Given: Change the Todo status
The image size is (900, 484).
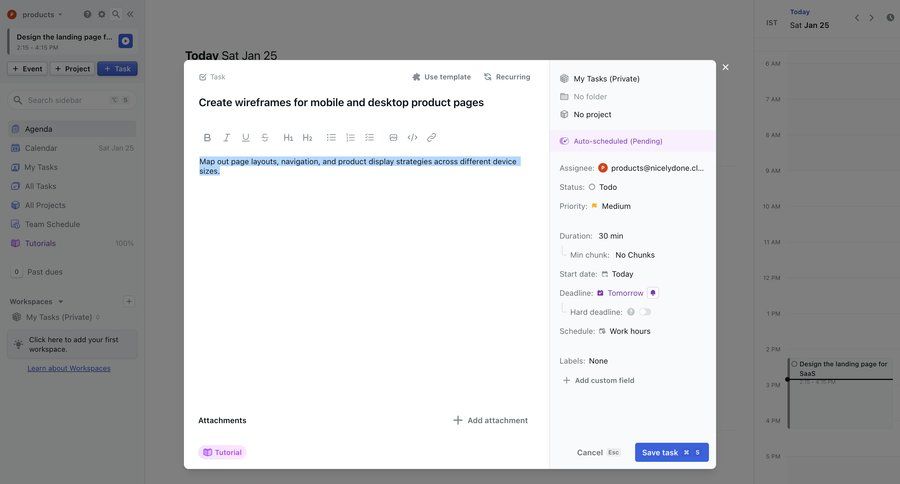Looking at the screenshot, I should pos(603,187).
